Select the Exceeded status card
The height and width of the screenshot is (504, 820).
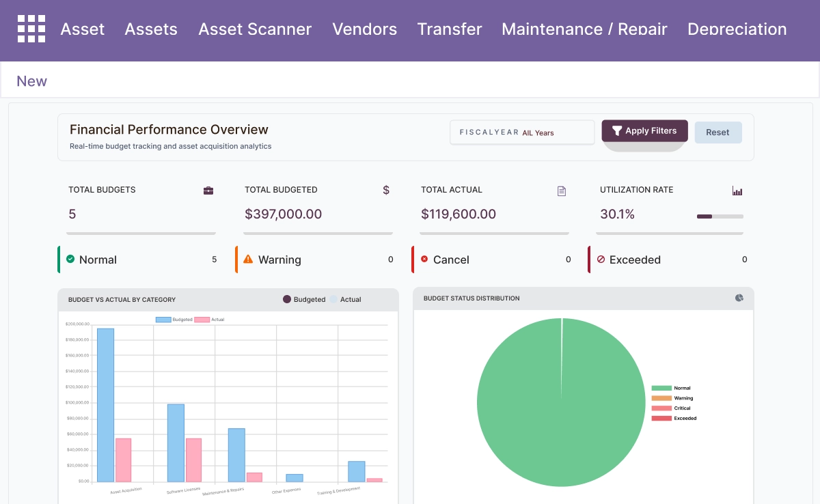[670, 260]
